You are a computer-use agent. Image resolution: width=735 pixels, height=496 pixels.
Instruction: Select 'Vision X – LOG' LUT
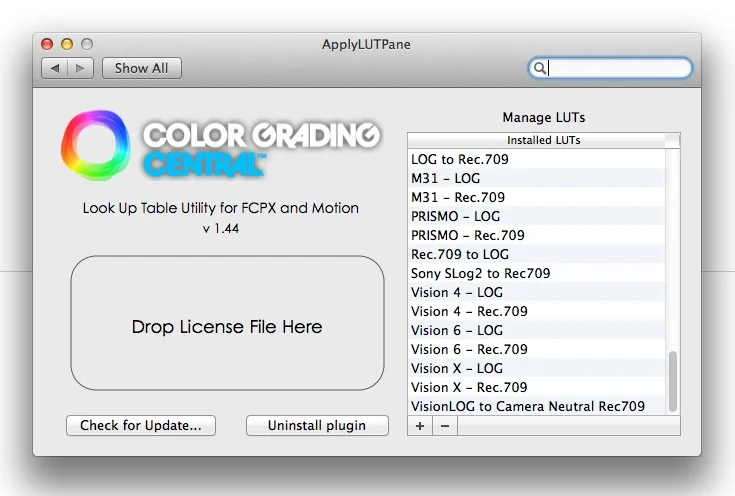pos(536,368)
